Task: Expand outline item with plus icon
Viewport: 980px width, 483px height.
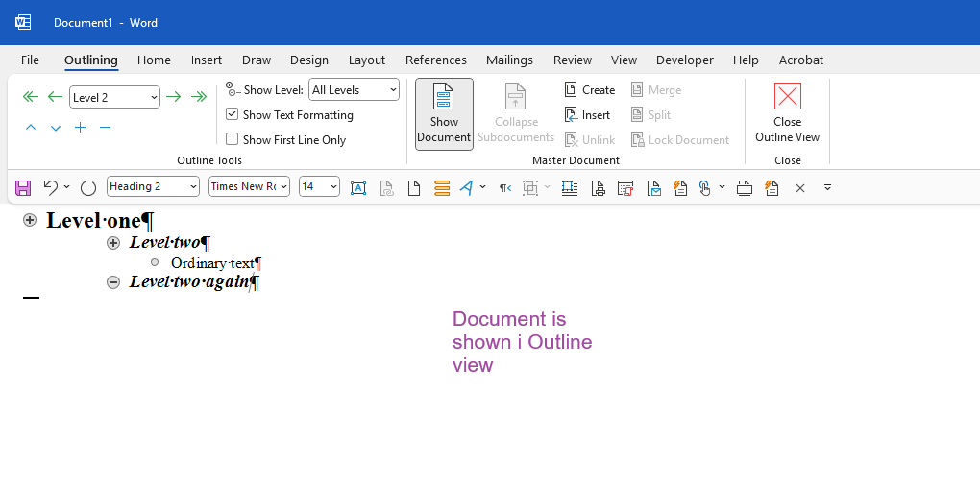Action: [80, 128]
